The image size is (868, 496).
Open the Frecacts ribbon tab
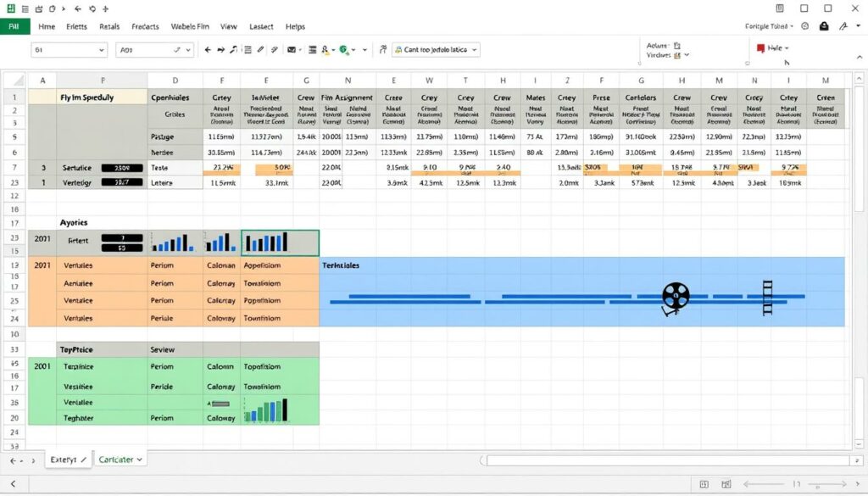145,26
